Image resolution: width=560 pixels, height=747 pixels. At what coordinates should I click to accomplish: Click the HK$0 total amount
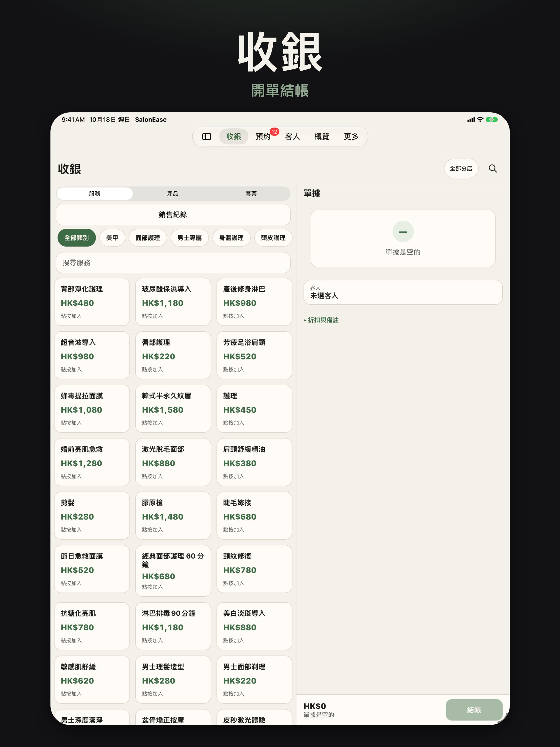click(x=315, y=706)
